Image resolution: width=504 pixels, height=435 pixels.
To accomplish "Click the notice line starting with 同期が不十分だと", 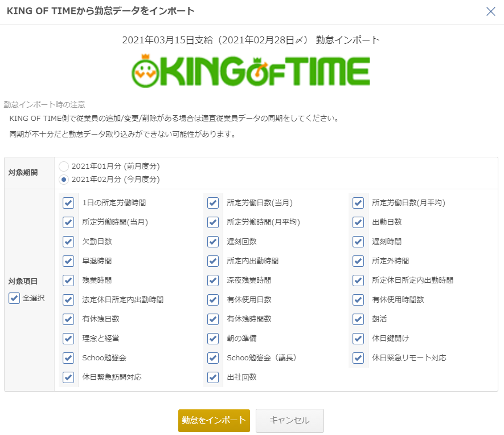I will (x=123, y=134).
